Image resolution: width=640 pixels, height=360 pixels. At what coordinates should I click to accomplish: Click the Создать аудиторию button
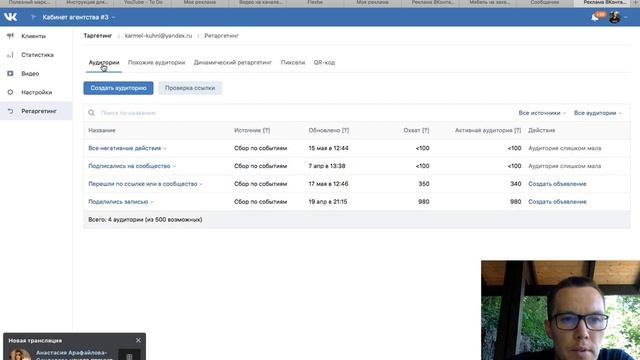(x=118, y=88)
